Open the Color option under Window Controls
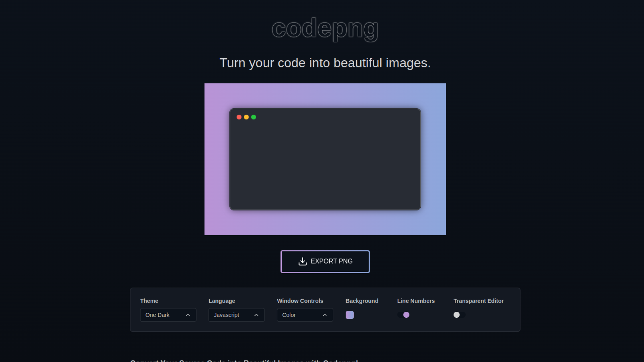 tap(305, 315)
